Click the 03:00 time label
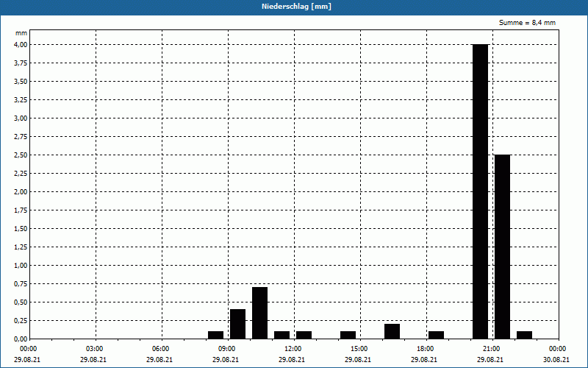 coord(95,349)
